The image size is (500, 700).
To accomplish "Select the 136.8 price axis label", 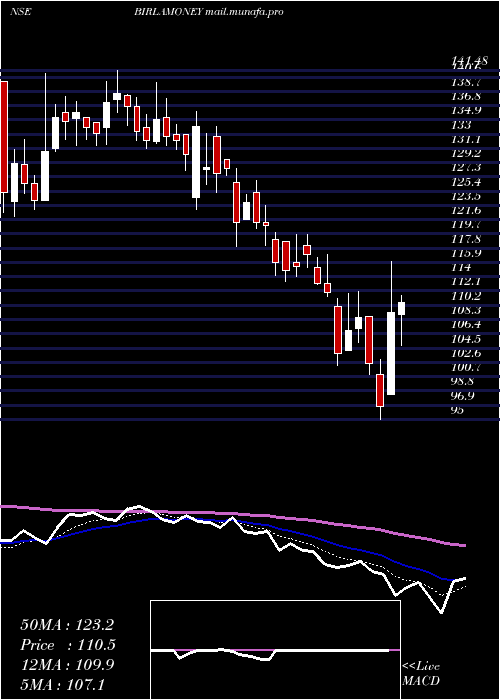I will (466, 96).
